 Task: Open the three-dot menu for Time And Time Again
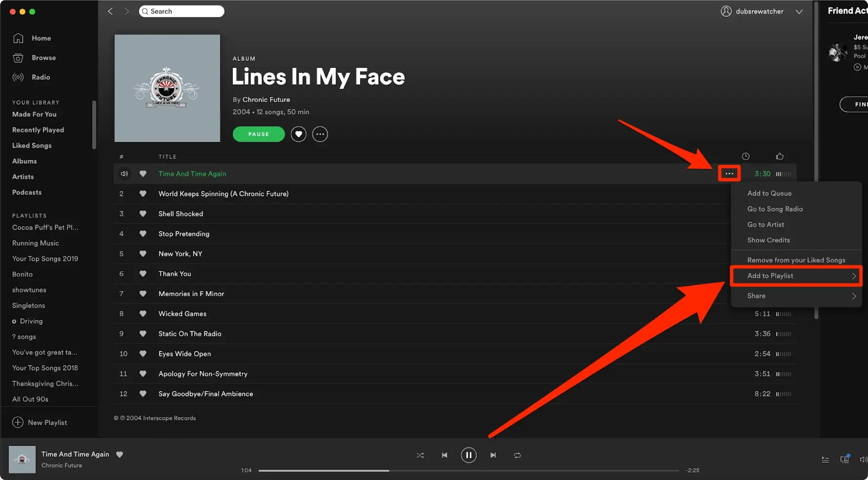click(x=729, y=174)
